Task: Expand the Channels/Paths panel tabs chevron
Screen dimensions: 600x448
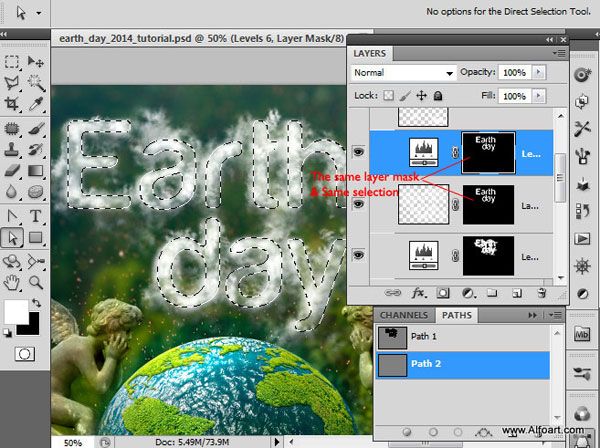Action: [532, 315]
